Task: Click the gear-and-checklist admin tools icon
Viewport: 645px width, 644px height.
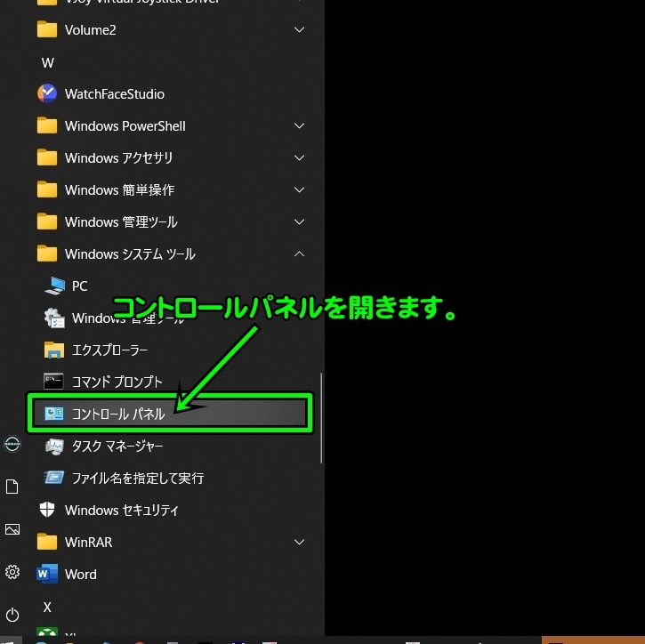Action: click(54, 318)
